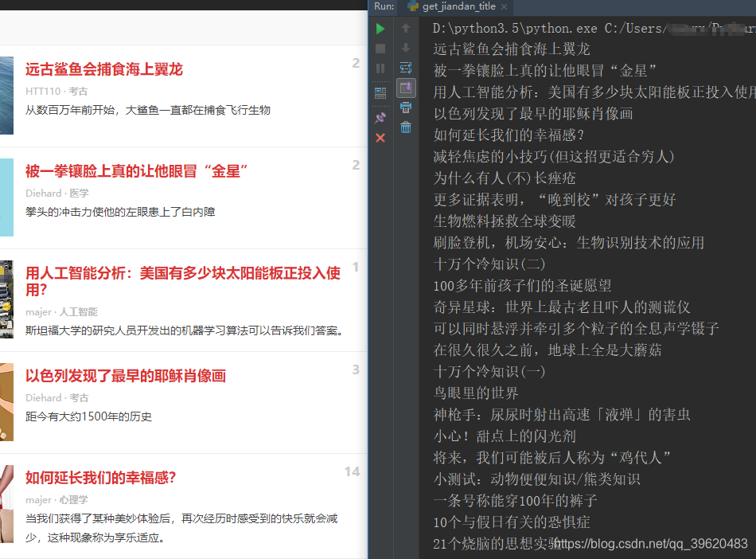
Task: Click thumbnail of the solar panel article
Action: tap(6, 299)
